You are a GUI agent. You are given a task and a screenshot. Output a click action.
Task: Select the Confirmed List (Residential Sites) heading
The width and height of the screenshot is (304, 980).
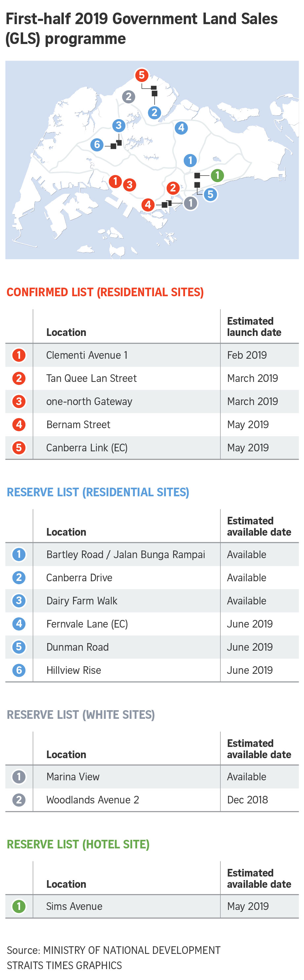click(x=105, y=292)
